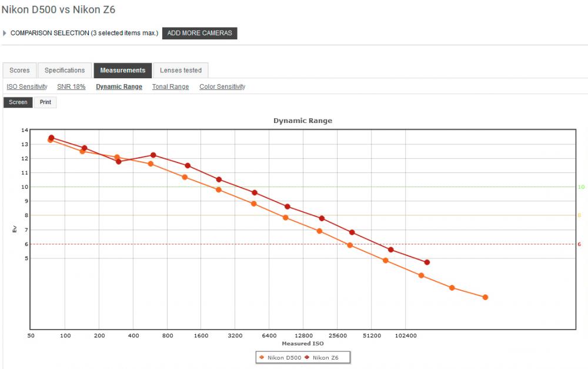Screen dimensions: 588x369
Task: Click the Nikon Z6 legend label
Action: 326,358
